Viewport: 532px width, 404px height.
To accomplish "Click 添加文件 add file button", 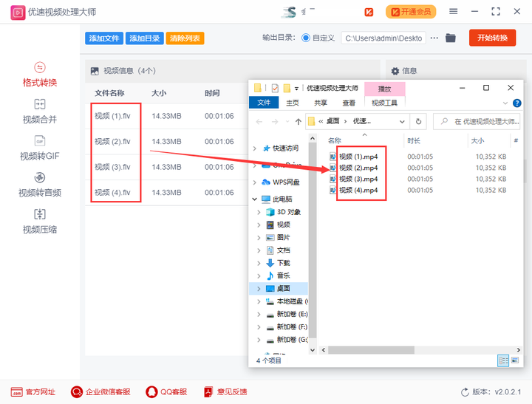I will coord(104,38).
